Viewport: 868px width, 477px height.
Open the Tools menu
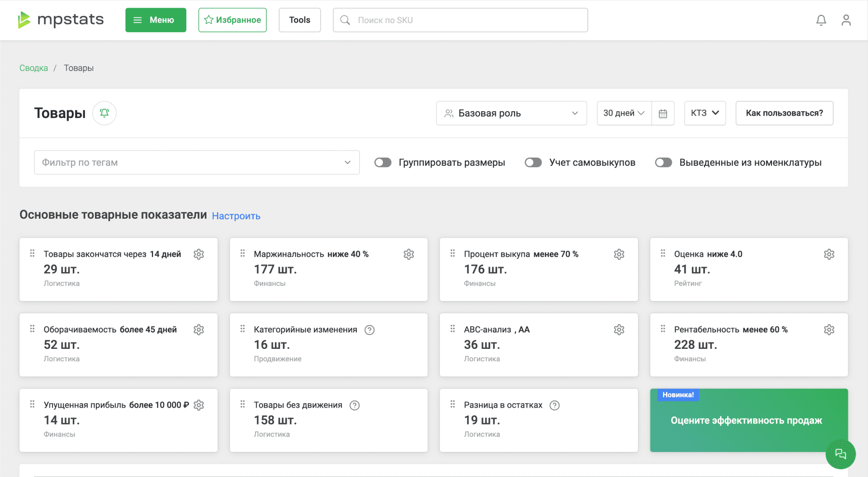coord(299,20)
